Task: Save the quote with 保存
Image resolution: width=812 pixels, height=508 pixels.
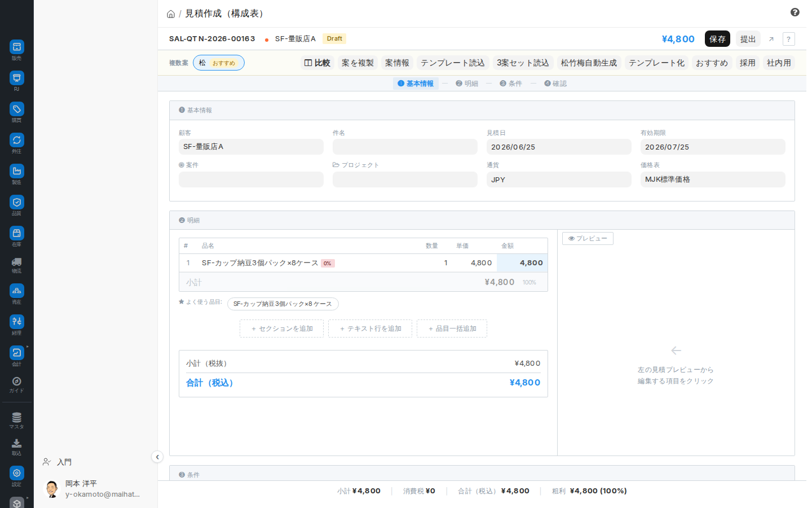Action: pyautogui.click(x=717, y=39)
